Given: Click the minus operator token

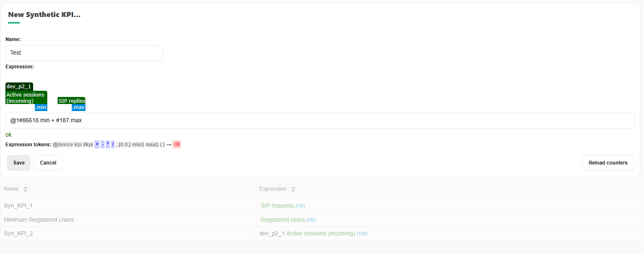Looking at the screenshot, I should tap(102, 144).
